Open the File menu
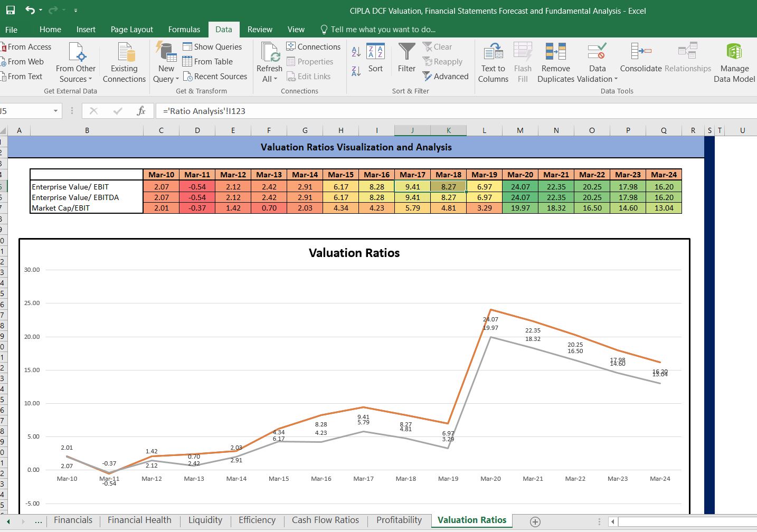 (11, 30)
